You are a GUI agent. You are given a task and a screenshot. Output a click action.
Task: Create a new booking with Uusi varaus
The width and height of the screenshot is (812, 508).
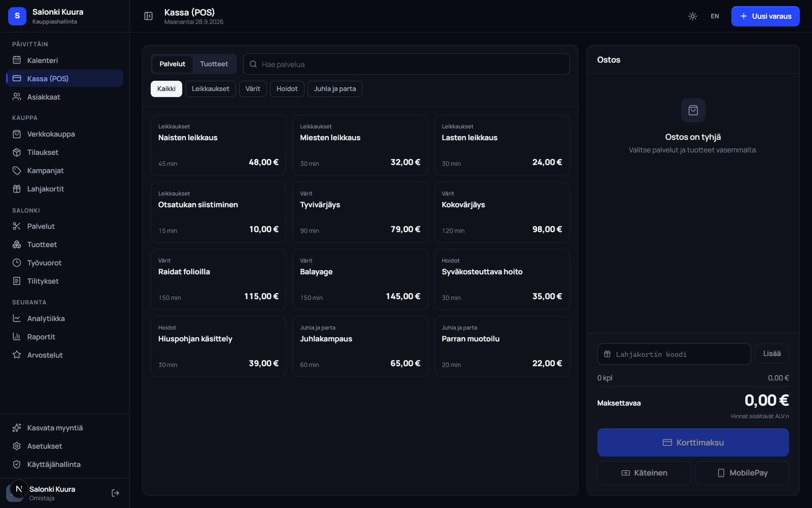pyautogui.click(x=765, y=16)
